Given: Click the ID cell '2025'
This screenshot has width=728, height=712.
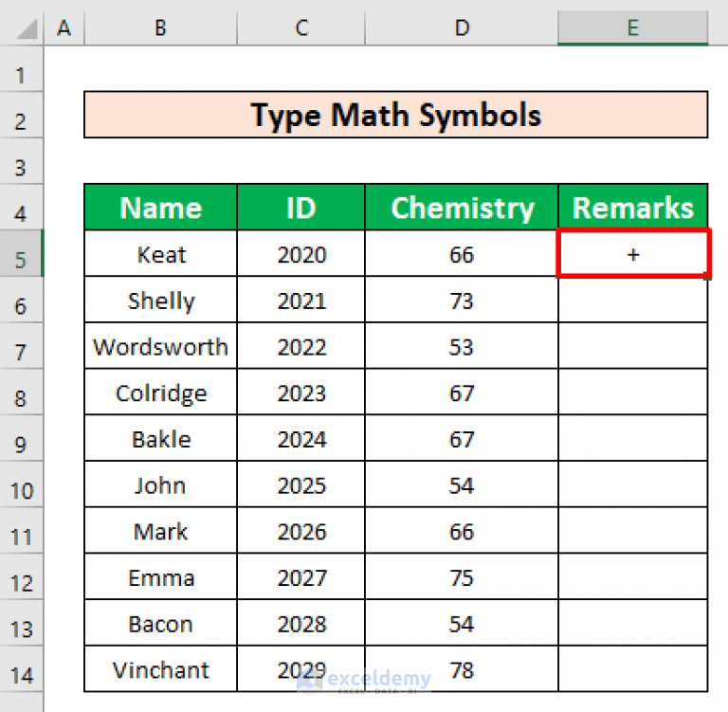Looking at the screenshot, I should pyautogui.click(x=301, y=484).
